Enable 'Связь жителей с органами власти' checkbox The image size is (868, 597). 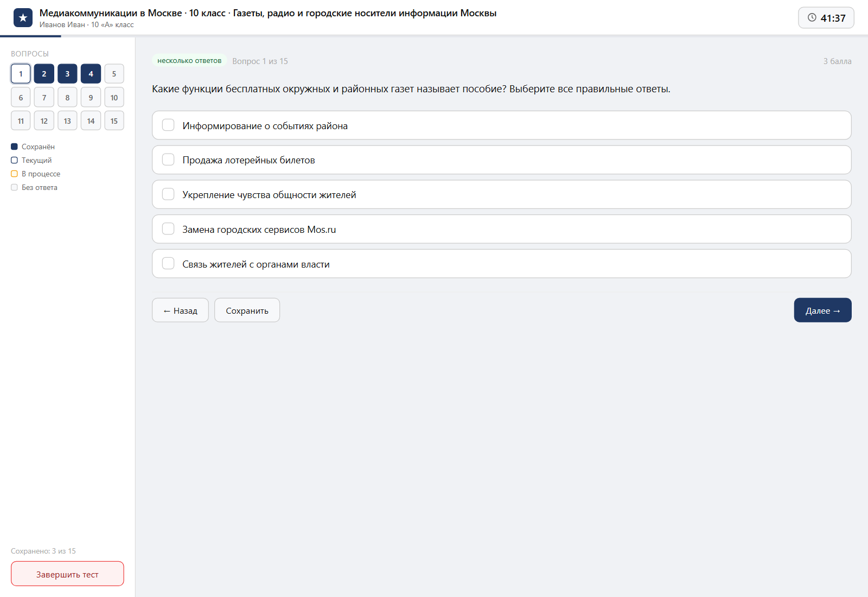[168, 264]
